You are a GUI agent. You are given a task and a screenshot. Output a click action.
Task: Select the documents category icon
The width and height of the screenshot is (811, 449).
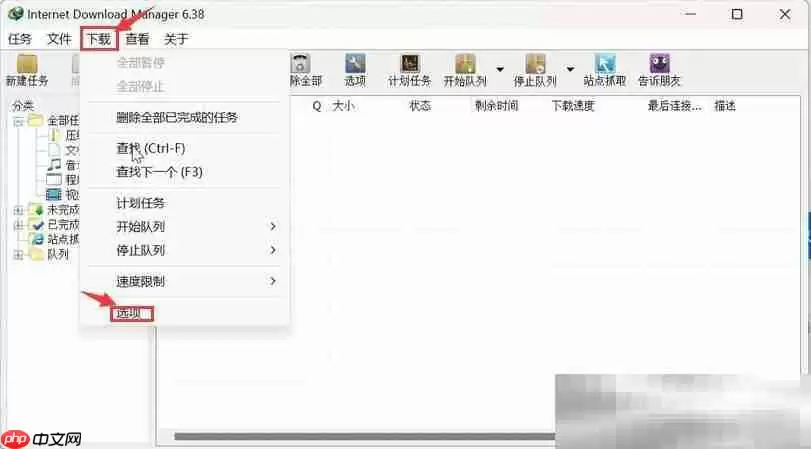click(54, 150)
